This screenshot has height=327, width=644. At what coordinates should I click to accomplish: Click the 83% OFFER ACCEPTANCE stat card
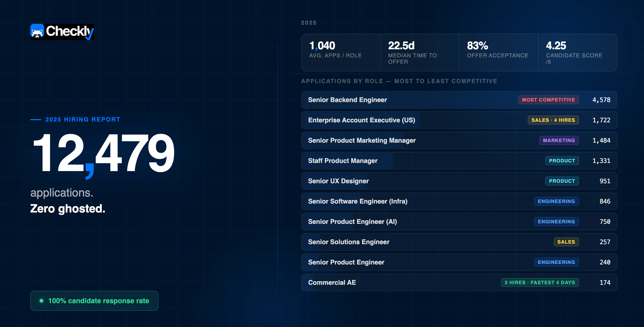click(498, 52)
